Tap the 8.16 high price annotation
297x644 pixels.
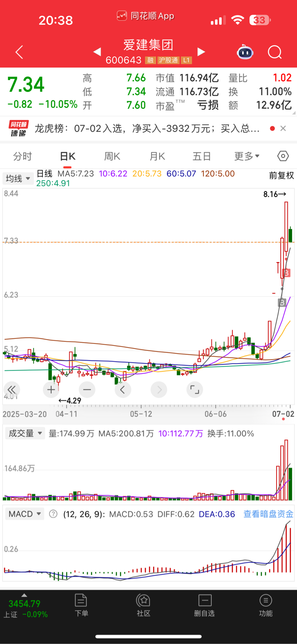(275, 194)
